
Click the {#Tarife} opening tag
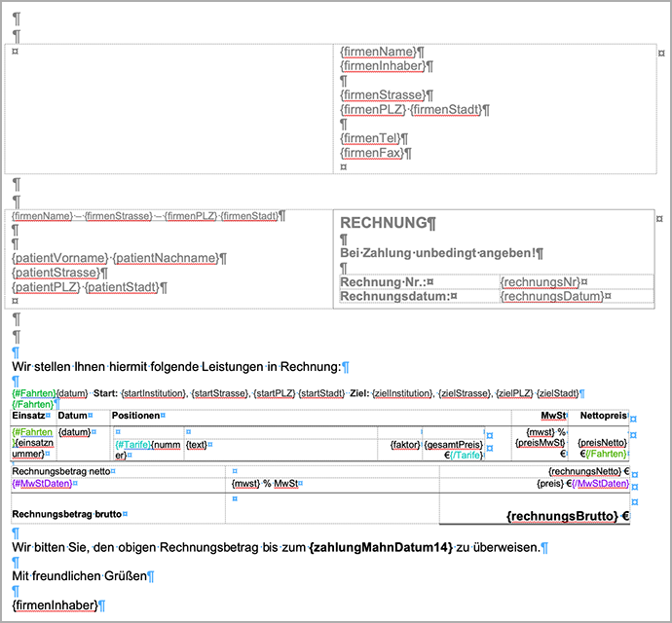pos(132,445)
